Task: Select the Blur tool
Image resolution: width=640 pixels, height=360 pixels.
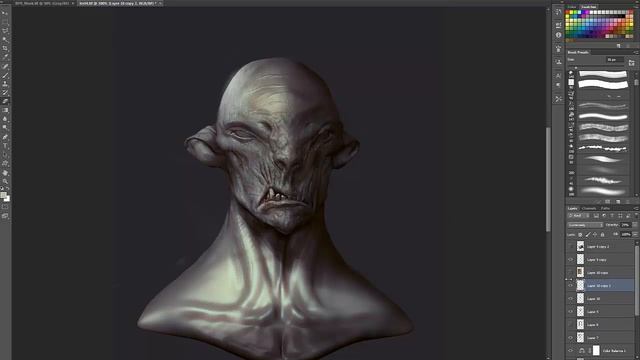Action: coord(5,119)
